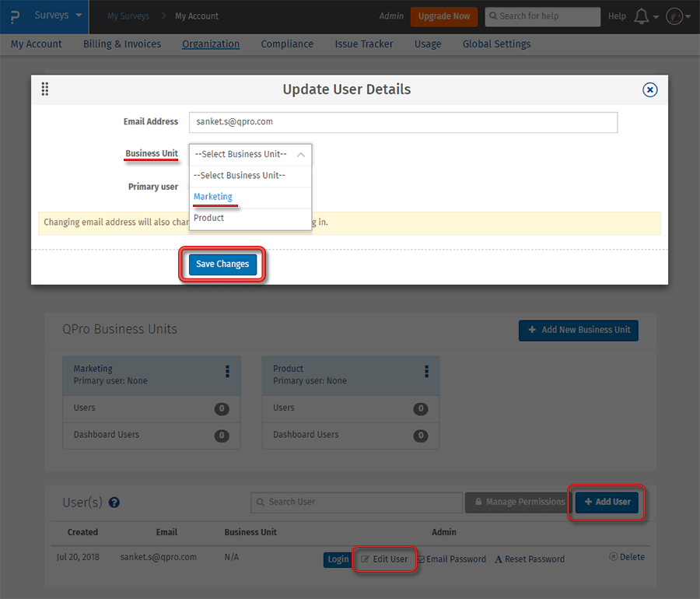Screen dimensions: 700x599
Task: Open notifications bell icon
Action: click(x=642, y=16)
